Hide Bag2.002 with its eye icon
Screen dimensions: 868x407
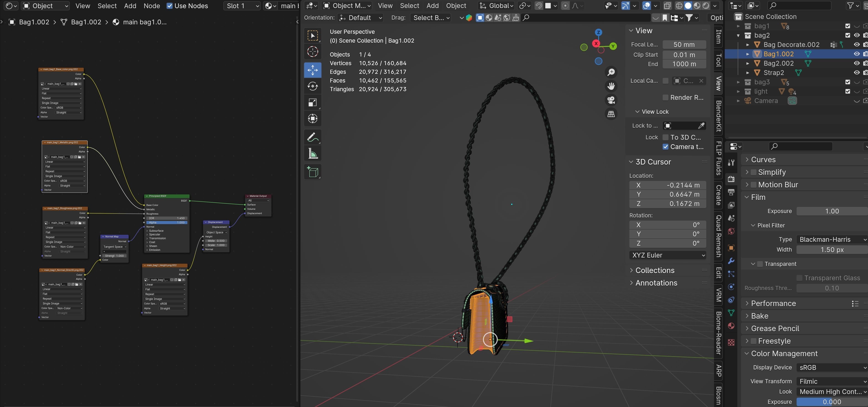[857, 63]
